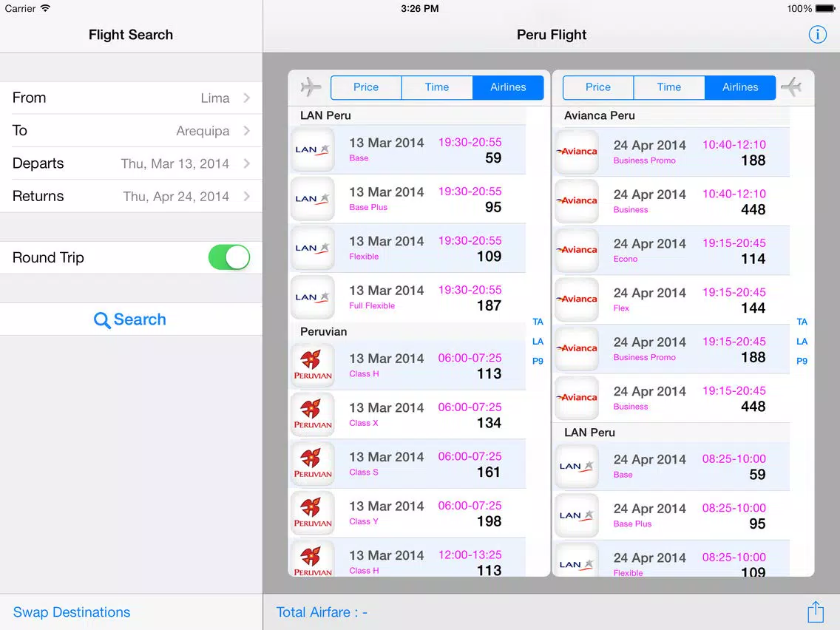This screenshot has width=840, height=630.
Task: Sort returning flights by Time
Action: (668, 87)
